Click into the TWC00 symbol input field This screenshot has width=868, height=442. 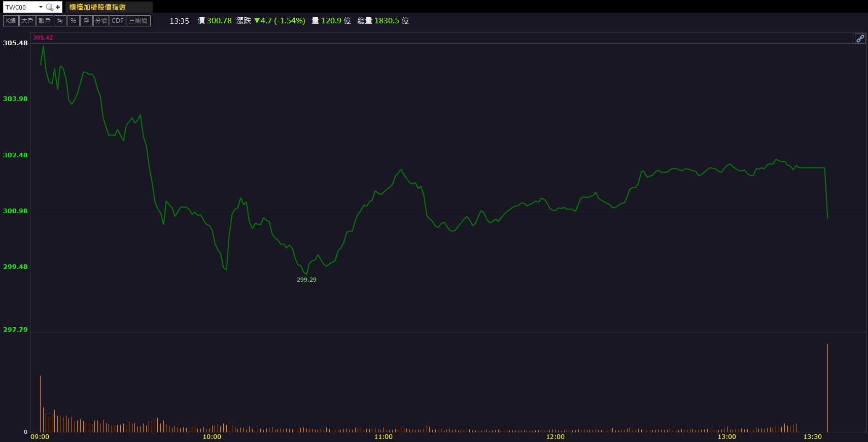point(20,7)
